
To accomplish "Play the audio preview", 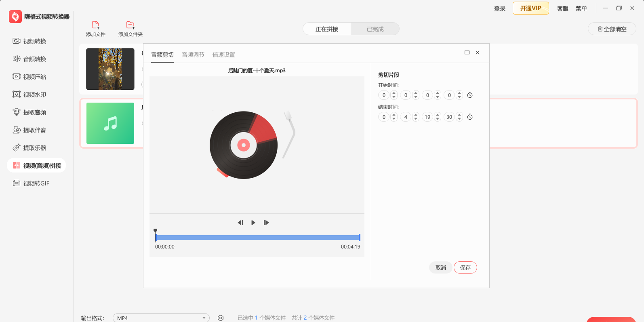I will coord(253,223).
